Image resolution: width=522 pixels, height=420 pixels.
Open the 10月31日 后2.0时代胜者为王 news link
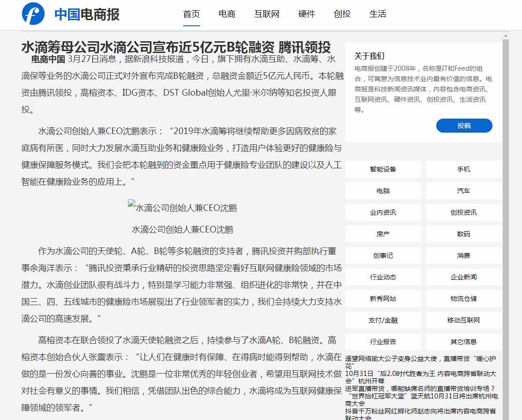pyautogui.click(x=420, y=377)
